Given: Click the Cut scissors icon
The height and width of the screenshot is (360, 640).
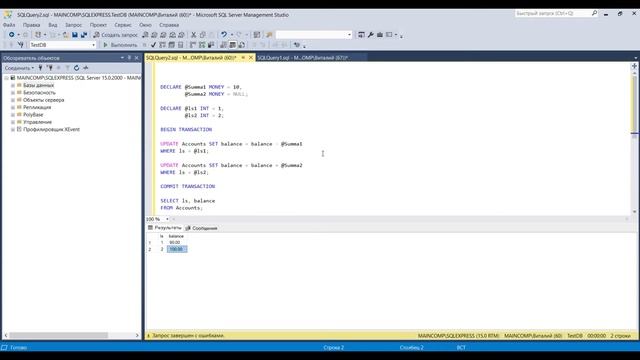Looking at the screenshot, I should [193, 35].
